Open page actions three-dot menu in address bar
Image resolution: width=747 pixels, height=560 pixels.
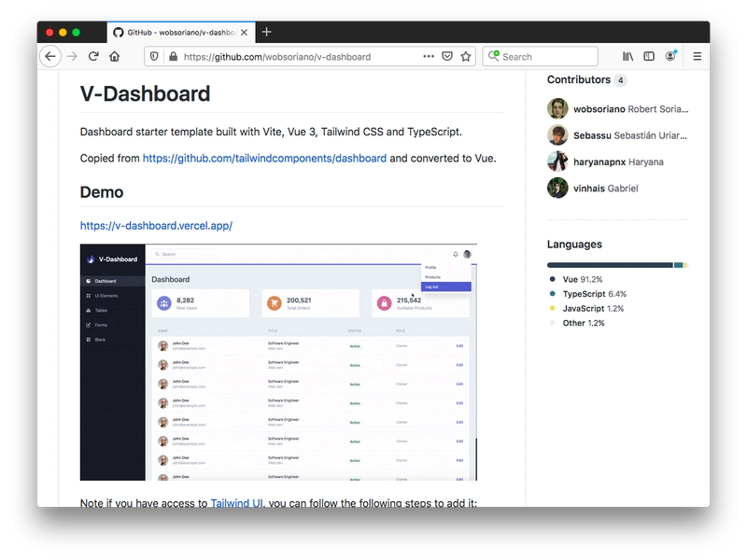coord(429,56)
